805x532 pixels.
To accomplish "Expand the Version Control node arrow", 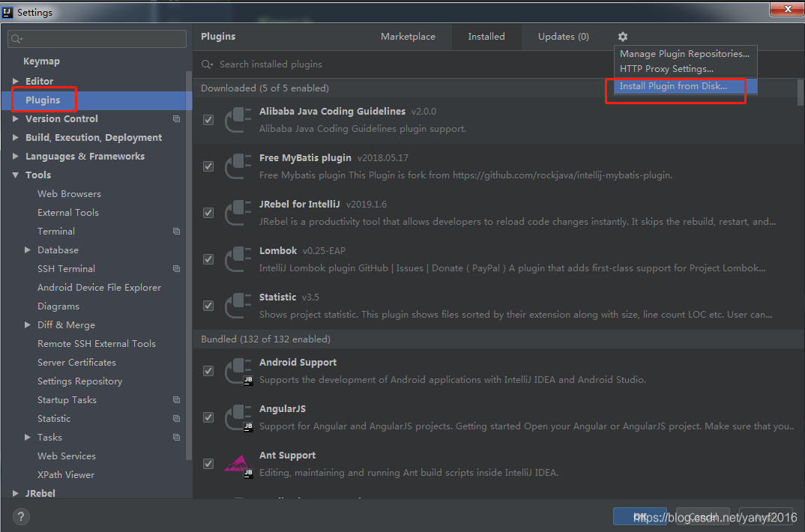I will pyautogui.click(x=16, y=118).
